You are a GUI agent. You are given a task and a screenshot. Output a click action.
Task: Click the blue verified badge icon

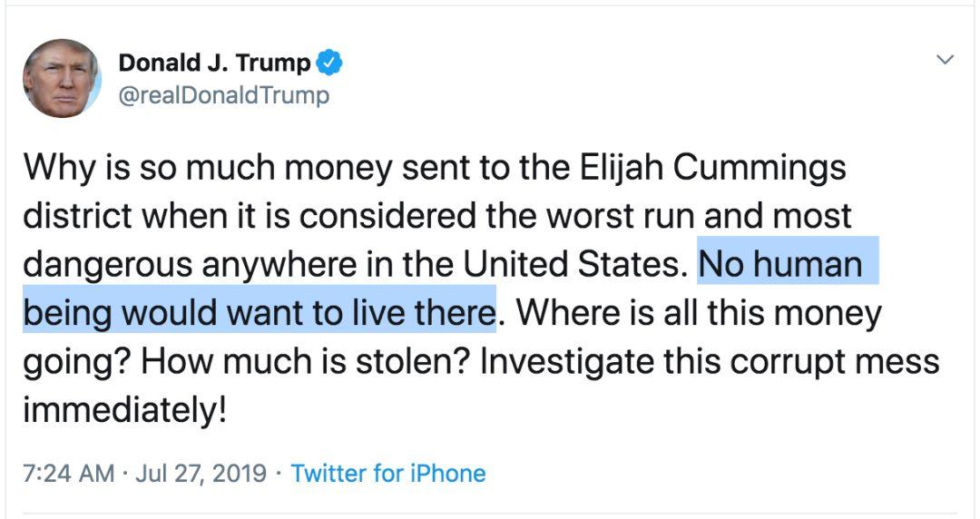[x=329, y=64]
